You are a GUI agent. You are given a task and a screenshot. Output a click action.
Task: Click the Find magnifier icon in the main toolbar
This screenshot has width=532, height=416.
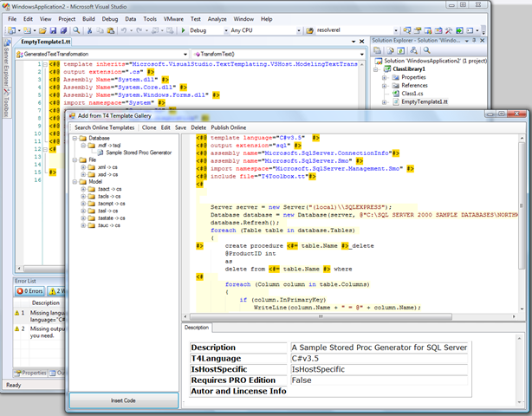click(x=76, y=30)
